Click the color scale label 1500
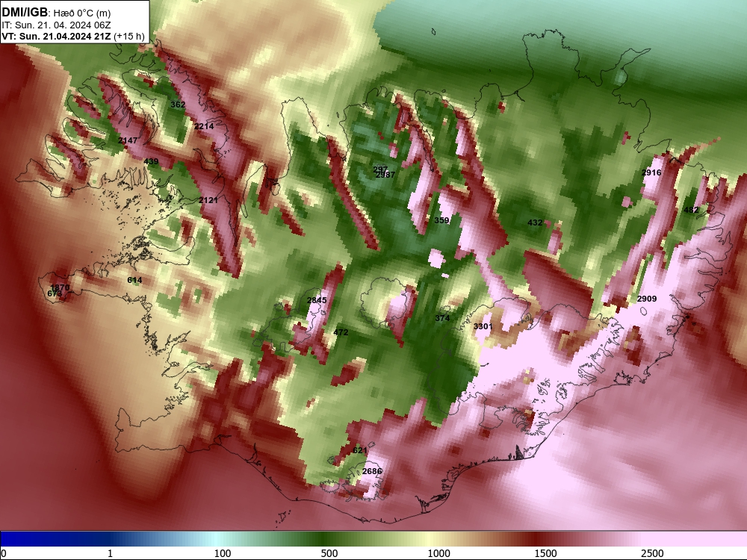This screenshot has width=747, height=560. [545, 553]
